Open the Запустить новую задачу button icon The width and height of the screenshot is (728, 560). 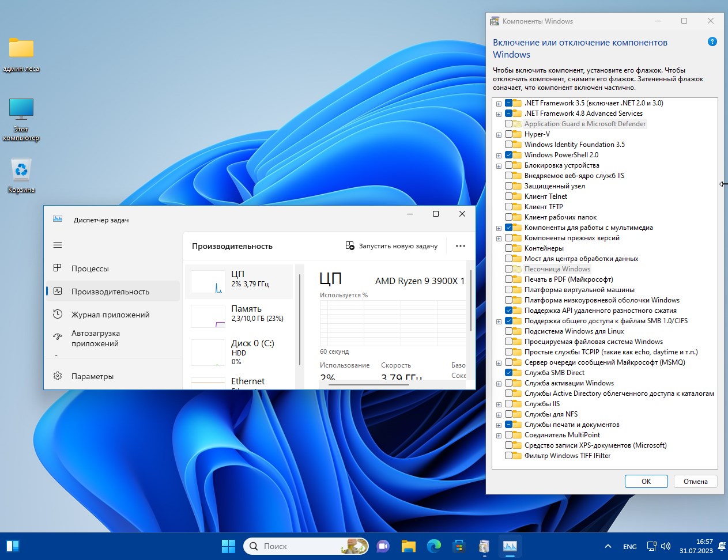tap(349, 245)
